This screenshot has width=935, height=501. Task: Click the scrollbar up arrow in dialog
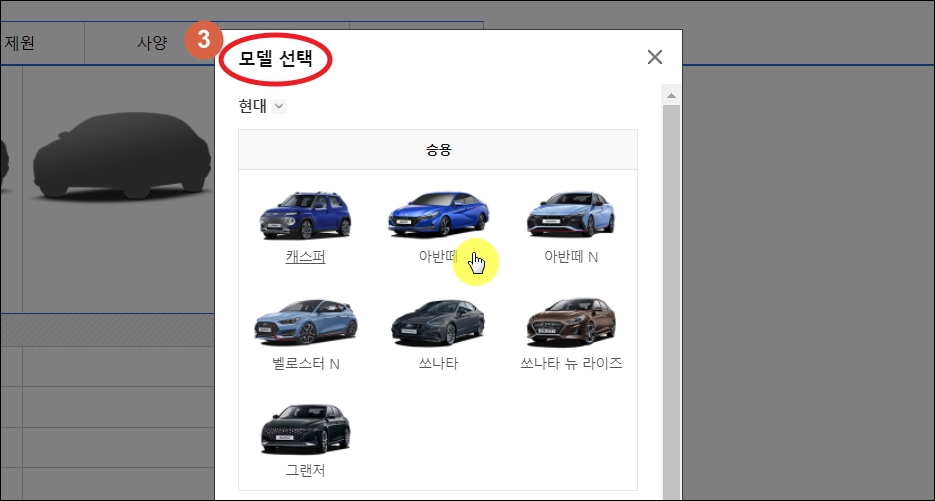click(x=671, y=95)
